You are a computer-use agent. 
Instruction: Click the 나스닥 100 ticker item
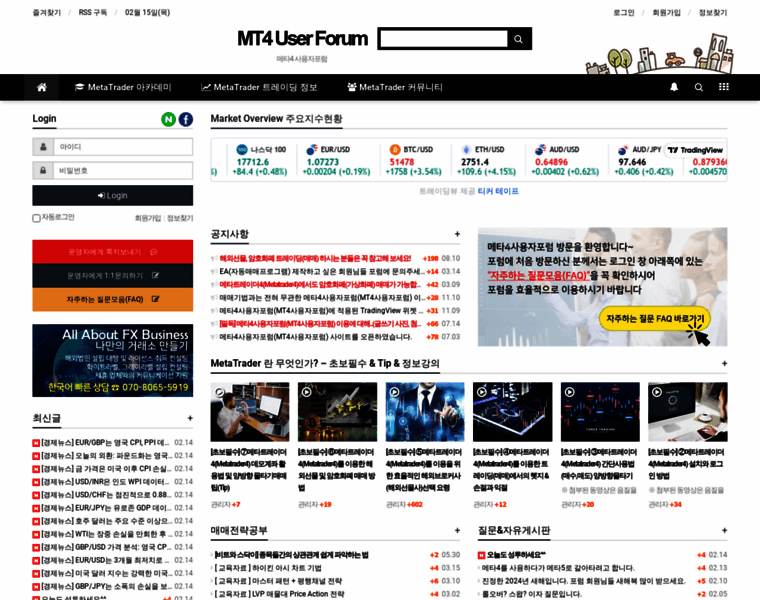tap(260, 160)
